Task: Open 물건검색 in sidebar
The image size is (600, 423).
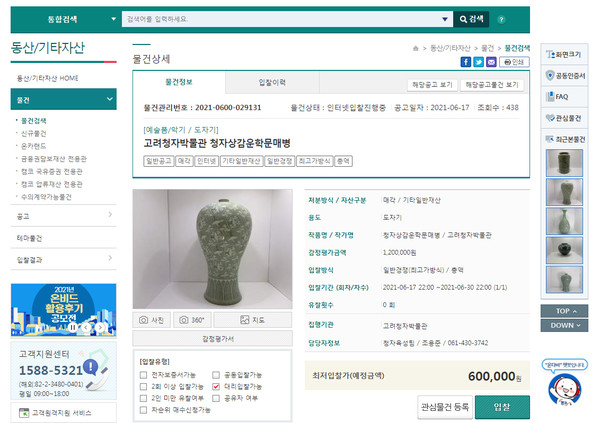Action: tap(33, 121)
